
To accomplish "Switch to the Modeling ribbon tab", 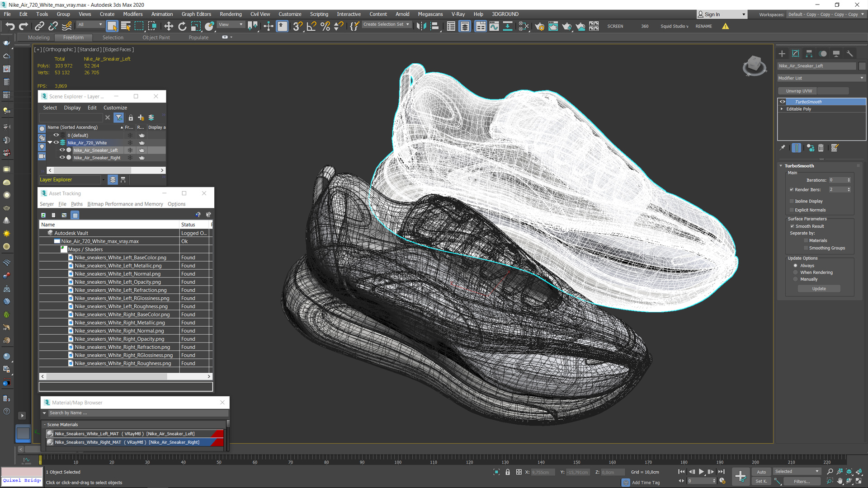I will pyautogui.click(x=39, y=38).
